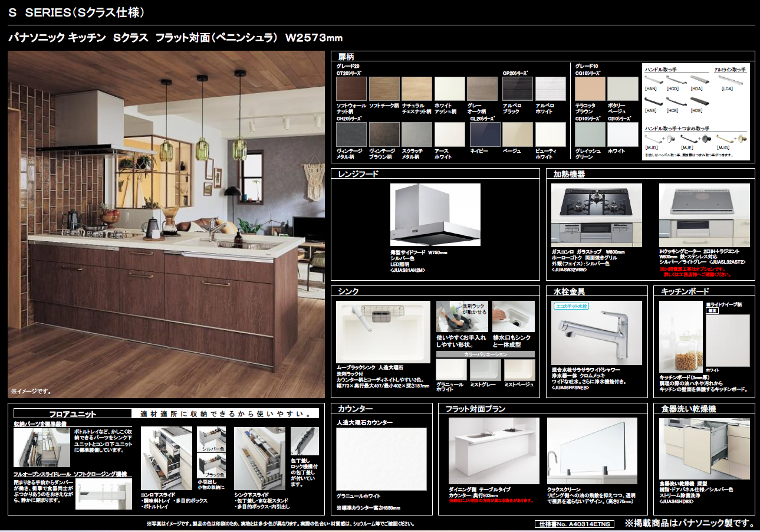The height and width of the screenshot is (532, 760).
Task: Pick the ビューティホワイト swatch
Action: tap(551, 134)
